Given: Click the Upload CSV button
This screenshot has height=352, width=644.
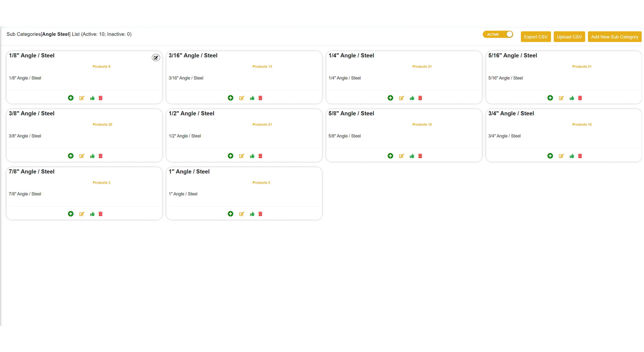Looking at the screenshot, I should (x=569, y=37).
